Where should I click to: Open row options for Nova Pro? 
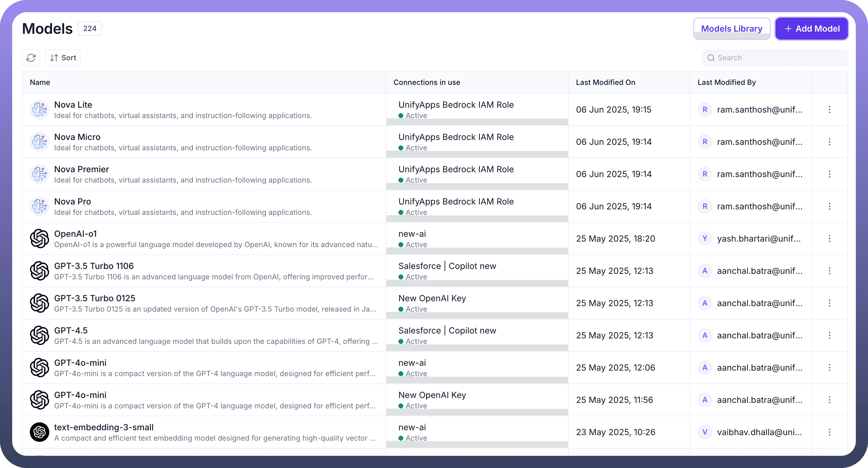point(830,206)
